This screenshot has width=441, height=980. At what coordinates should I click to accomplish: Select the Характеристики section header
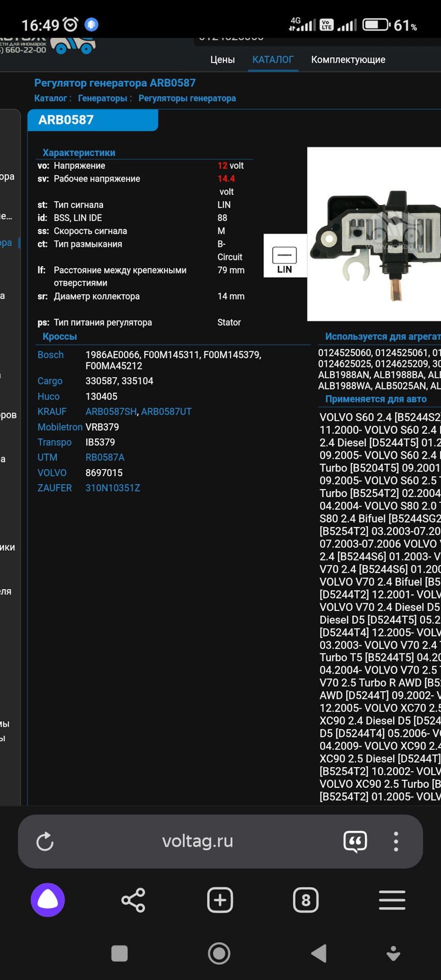(79, 153)
